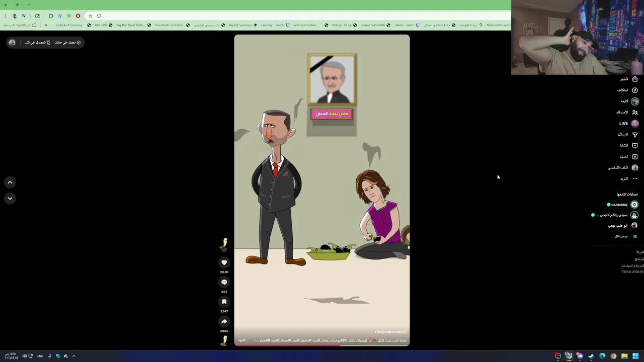644x362 pixels.
Task: Open the Hay Day - Twitch bookmark
Action: coord(275,25)
